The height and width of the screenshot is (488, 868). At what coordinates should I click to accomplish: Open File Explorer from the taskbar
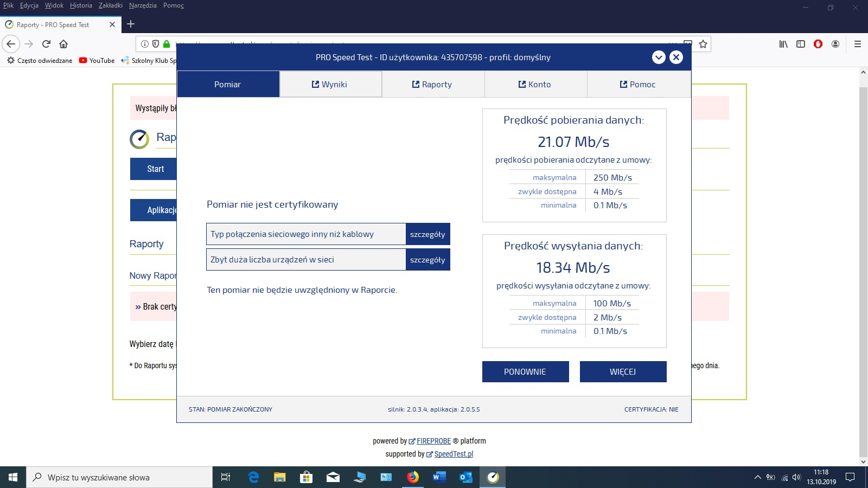click(280, 477)
